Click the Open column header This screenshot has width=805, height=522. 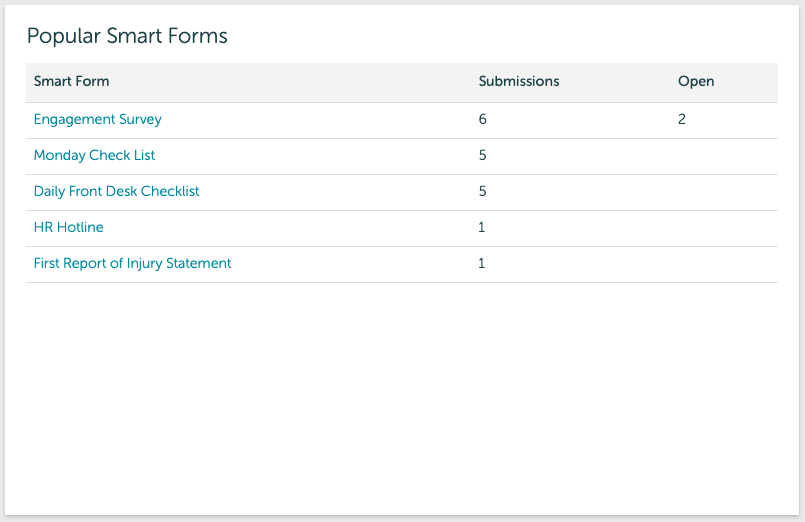pyautogui.click(x=695, y=81)
